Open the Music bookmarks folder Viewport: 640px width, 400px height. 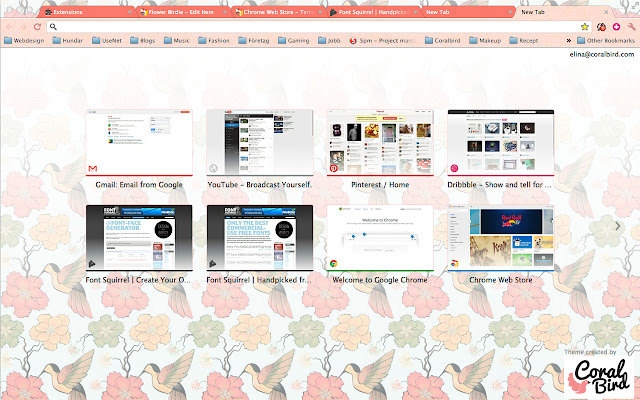[x=177, y=40]
